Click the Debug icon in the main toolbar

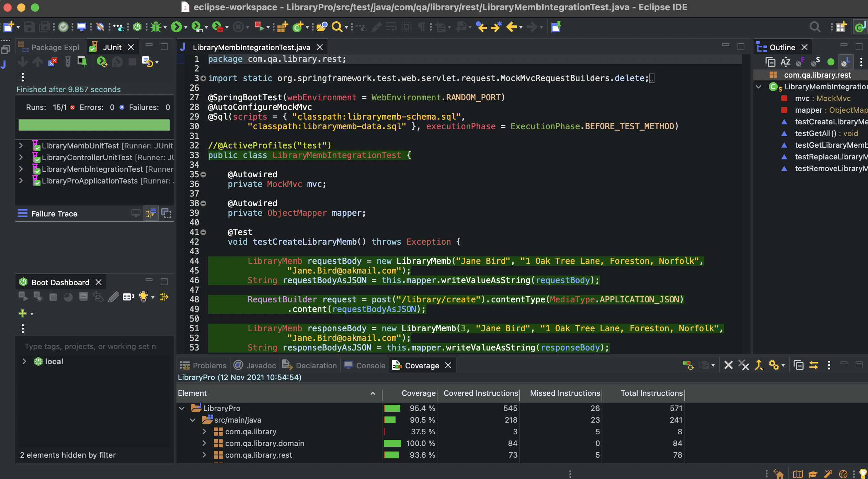(x=156, y=27)
